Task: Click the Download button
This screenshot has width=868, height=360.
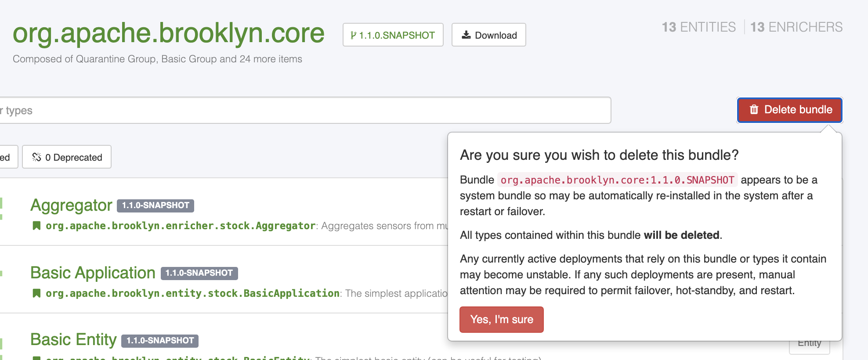Action: click(x=488, y=35)
